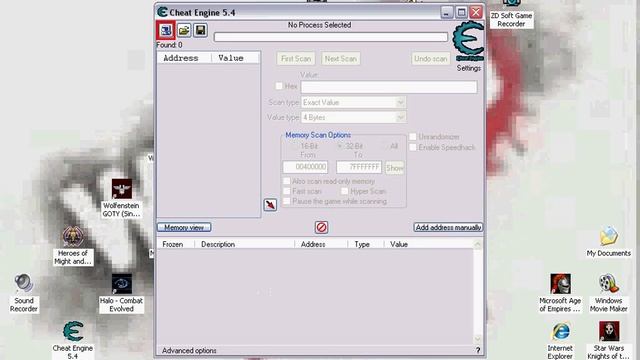Click cheat table Address column header
This screenshot has width=640, height=360.
coord(321,244)
